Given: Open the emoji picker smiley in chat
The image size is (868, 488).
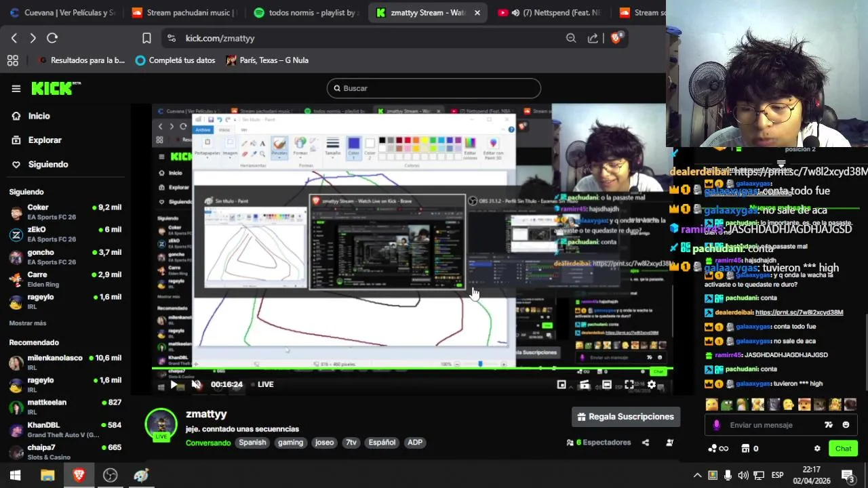Looking at the screenshot, I should coord(846,425).
